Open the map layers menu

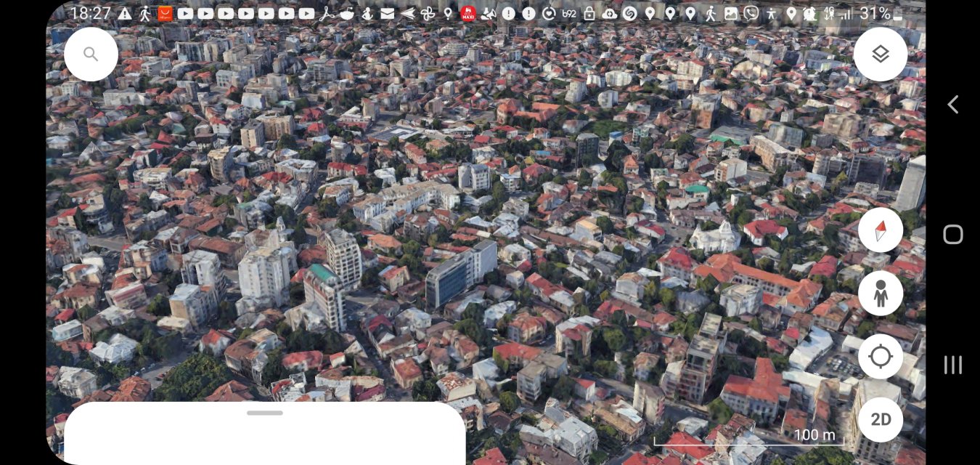point(880,54)
